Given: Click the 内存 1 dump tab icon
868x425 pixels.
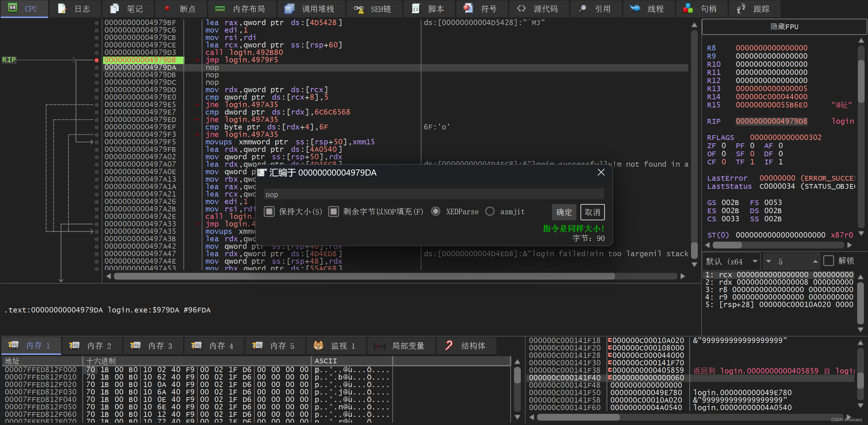Looking at the screenshot, I should (13, 345).
